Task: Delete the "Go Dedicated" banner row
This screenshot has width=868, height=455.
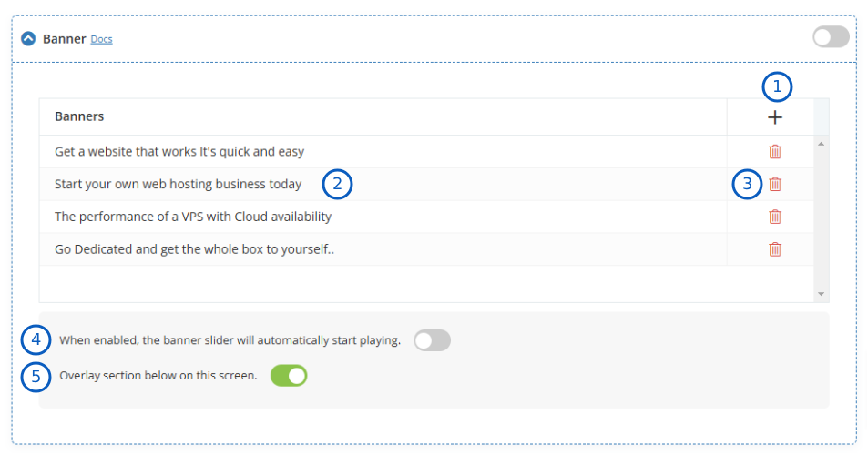Action: pos(775,249)
